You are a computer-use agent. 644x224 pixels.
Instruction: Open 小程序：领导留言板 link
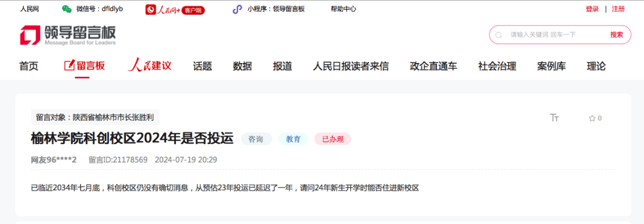coord(276,9)
